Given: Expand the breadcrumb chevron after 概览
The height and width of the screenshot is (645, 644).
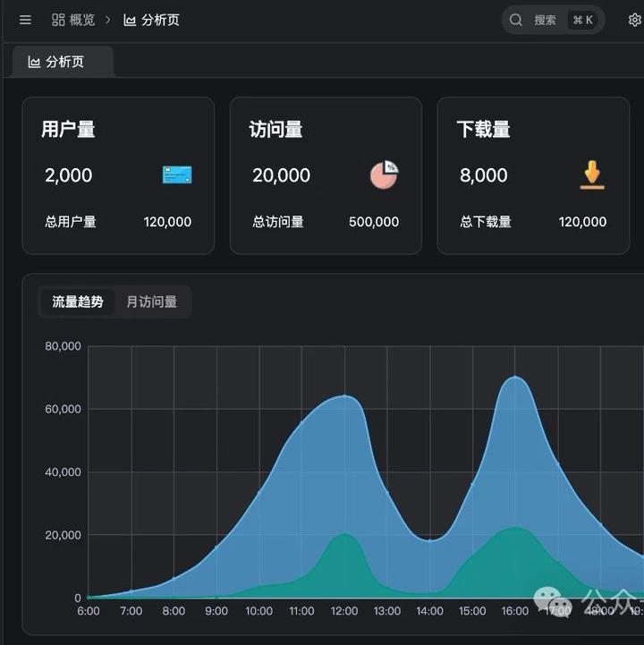Looking at the screenshot, I should pos(108,20).
